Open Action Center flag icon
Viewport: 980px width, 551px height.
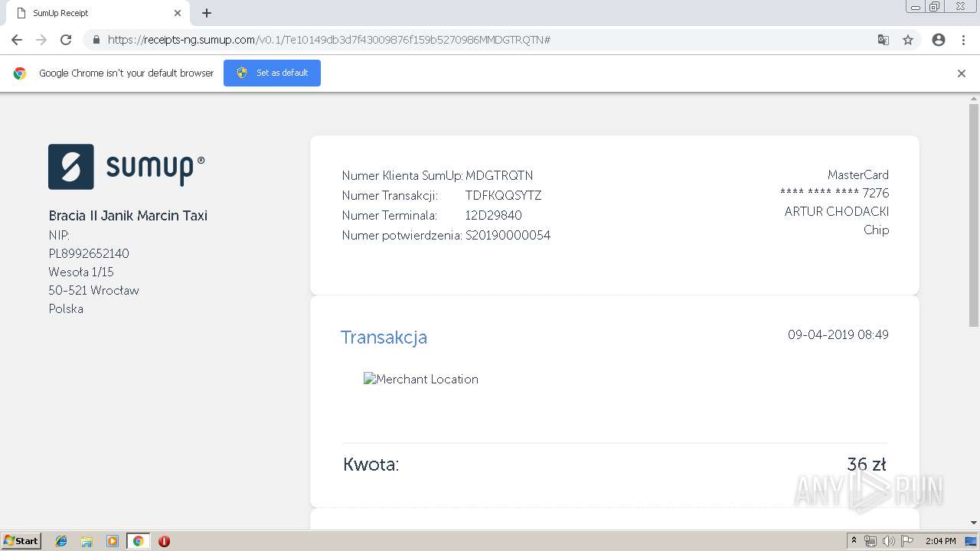(x=907, y=541)
